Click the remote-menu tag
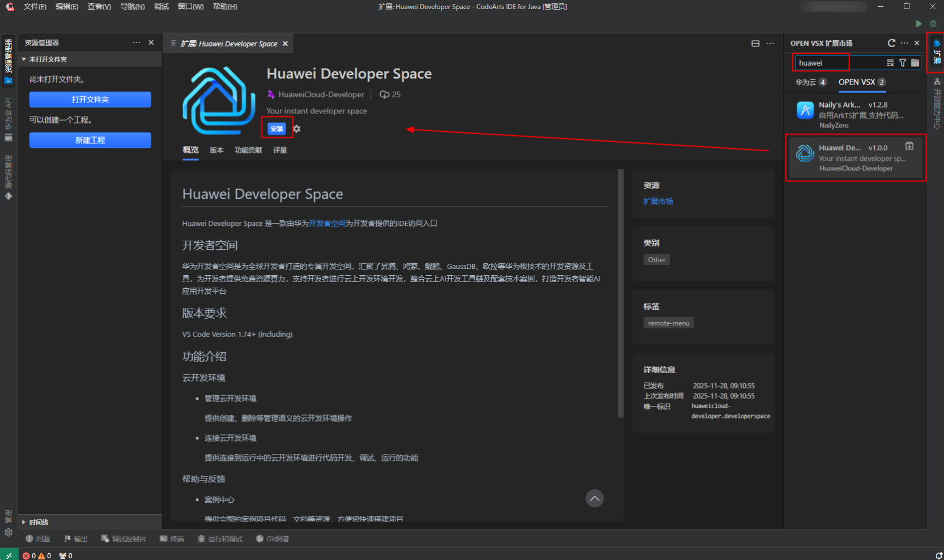 pyautogui.click(x=669, y=323)
